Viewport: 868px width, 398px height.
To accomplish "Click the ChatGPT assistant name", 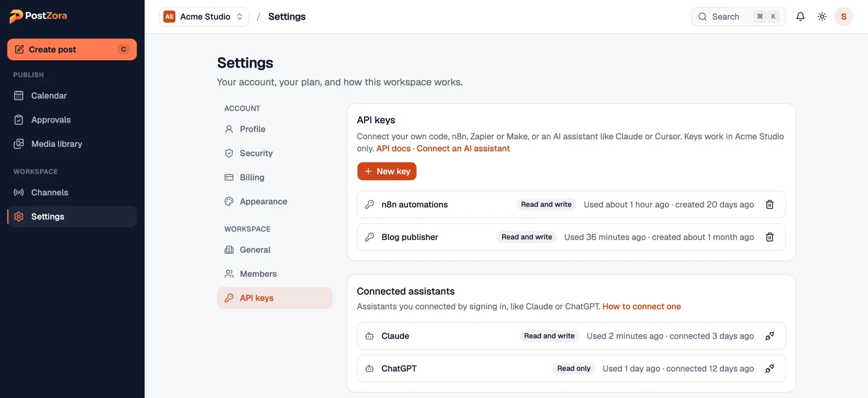I will pos(399,368).
